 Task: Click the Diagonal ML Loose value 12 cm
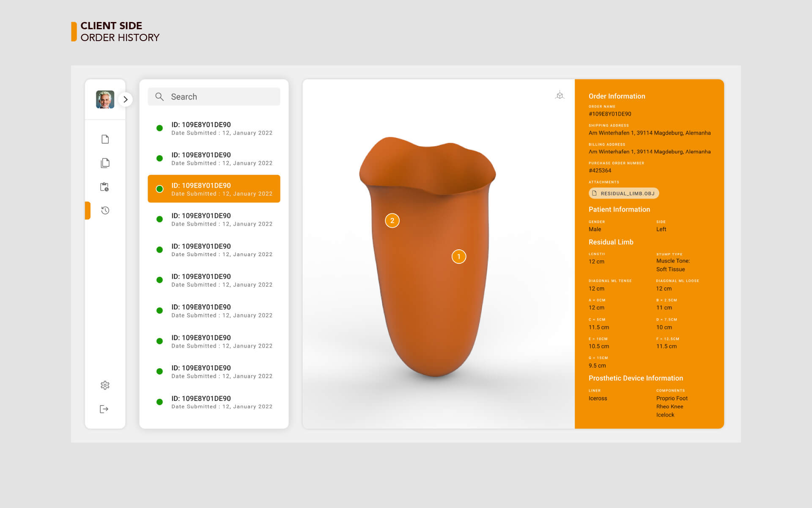tap(664, 289)
